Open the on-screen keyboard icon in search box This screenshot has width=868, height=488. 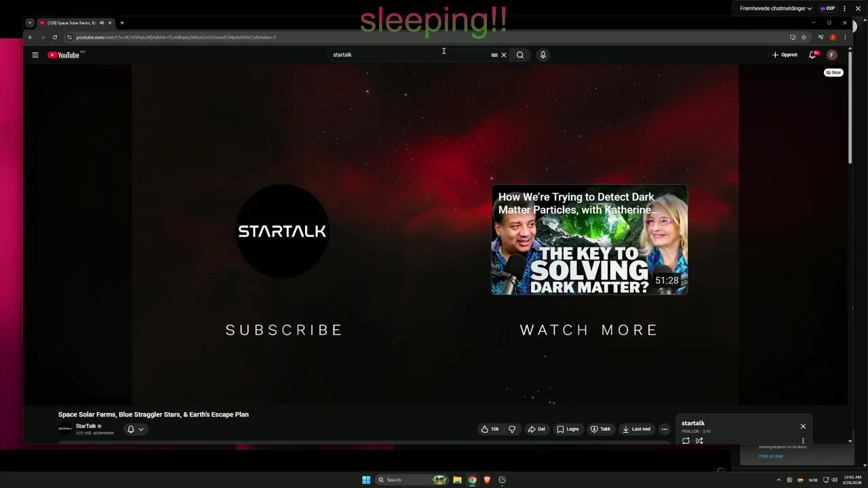coord(494,55)
